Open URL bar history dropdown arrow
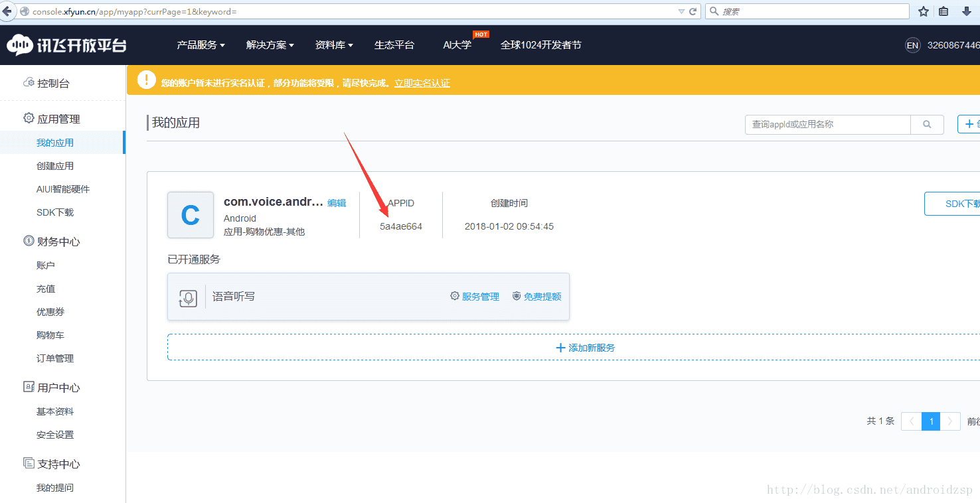This screenshot has height=503, width=980. [x=681, y=12]
